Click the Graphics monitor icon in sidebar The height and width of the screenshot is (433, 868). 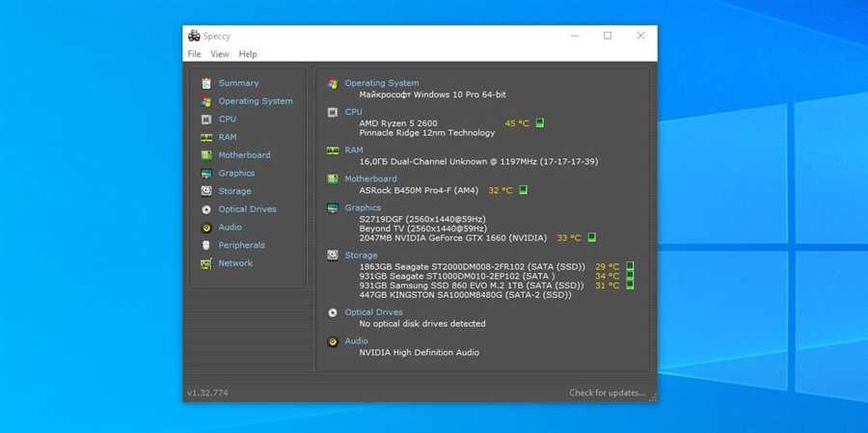[206, 174]
